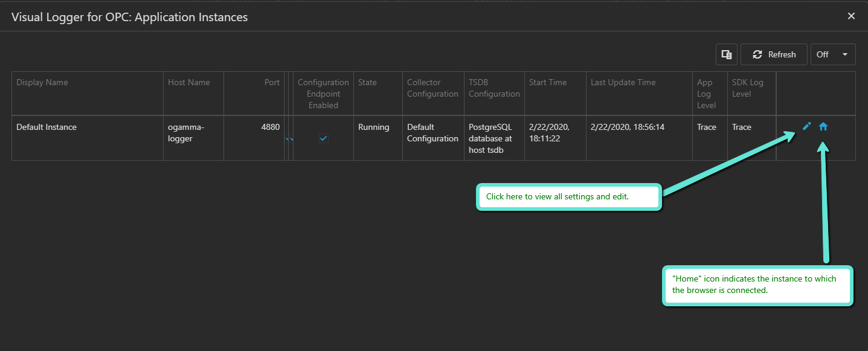The width and height of the screenshot is (868, 351).
Task: Open the Off auto-refresh dropdown
Action: tap(832, 54)
